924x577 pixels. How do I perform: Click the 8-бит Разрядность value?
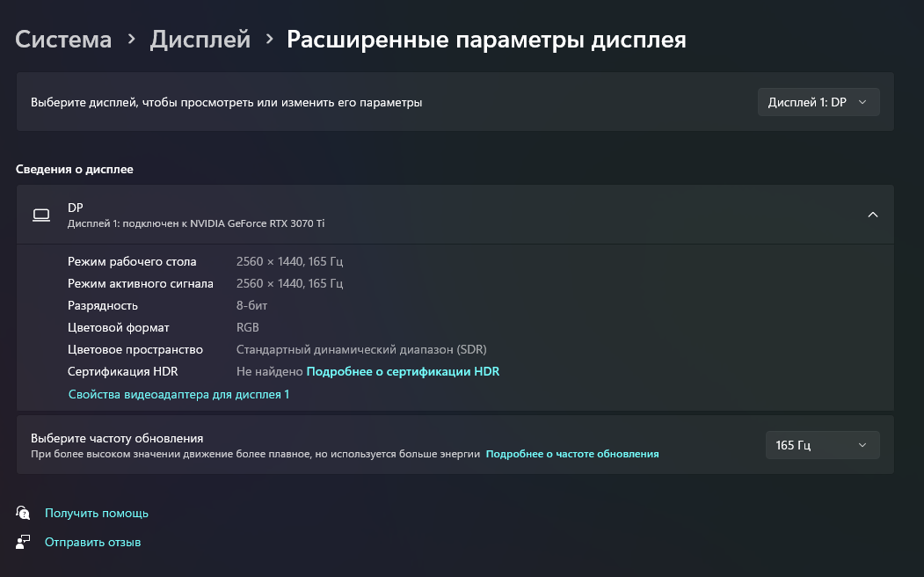[251, 305]
